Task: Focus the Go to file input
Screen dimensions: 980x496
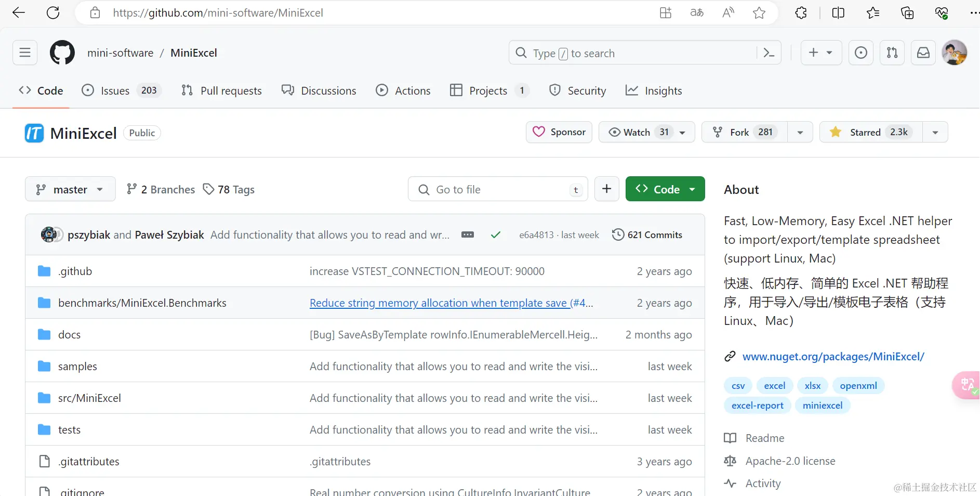Action: point(498,189)
